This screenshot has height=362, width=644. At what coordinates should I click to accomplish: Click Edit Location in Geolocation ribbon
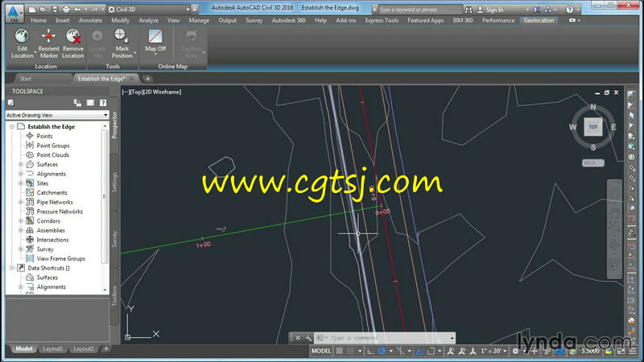click(23, 43)
